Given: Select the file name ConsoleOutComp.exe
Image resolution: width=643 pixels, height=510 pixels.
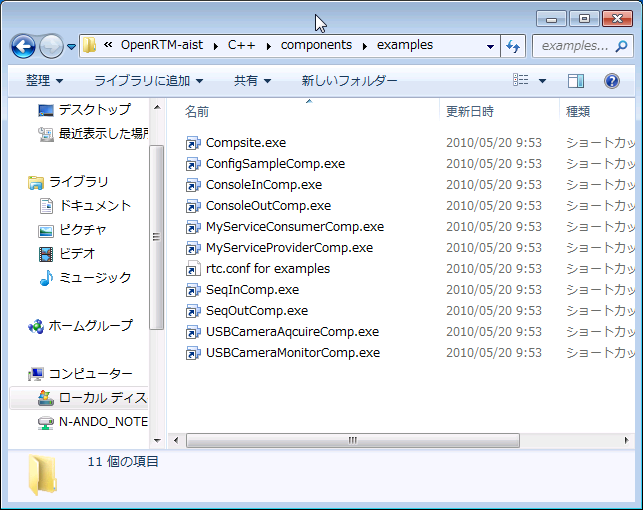Looking at the screenshot, I should point(268,205).
